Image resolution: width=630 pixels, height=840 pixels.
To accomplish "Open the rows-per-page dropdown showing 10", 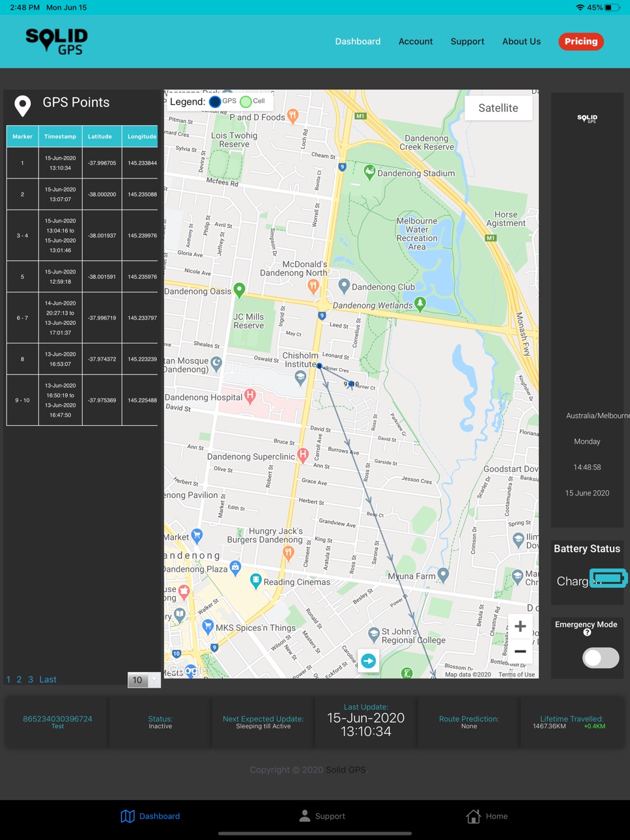I will click(144, 680).
